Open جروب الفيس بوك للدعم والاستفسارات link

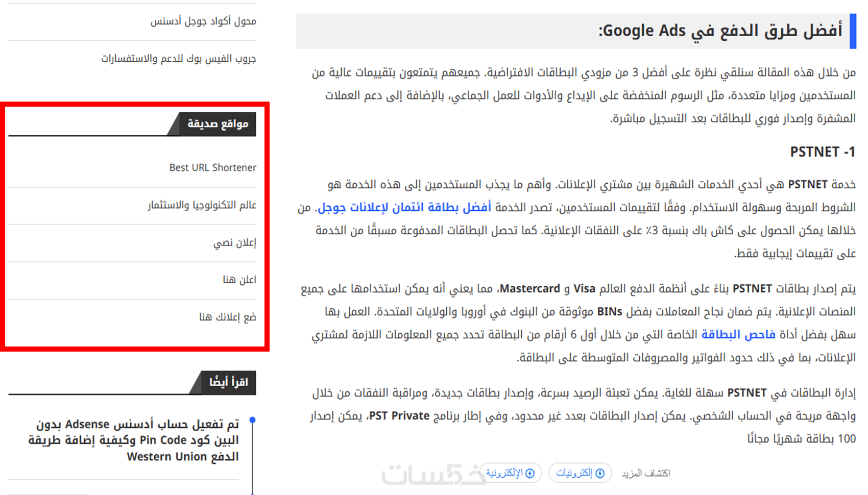point(179,59)
